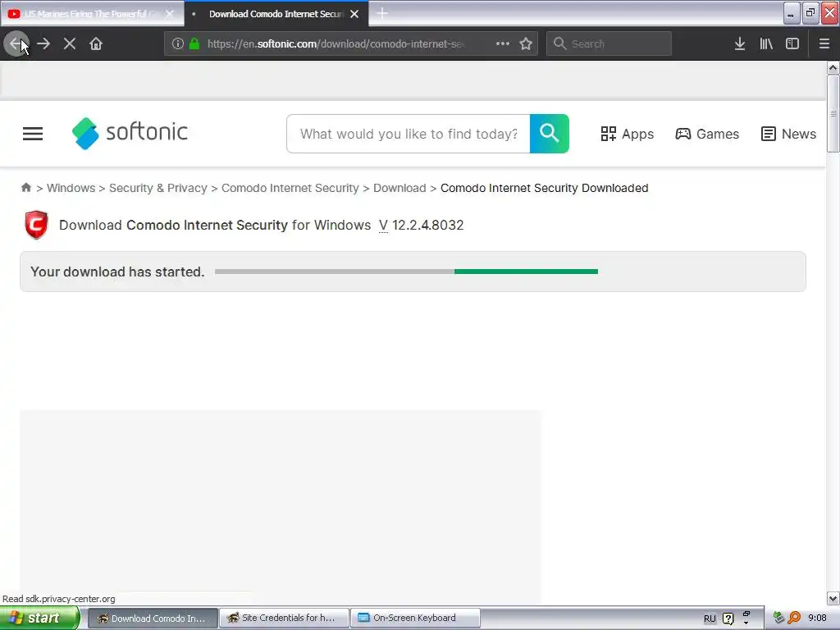This screenshot has height=630, width=840.
Task: Click the Firefox search box
Action: [609, 43]
